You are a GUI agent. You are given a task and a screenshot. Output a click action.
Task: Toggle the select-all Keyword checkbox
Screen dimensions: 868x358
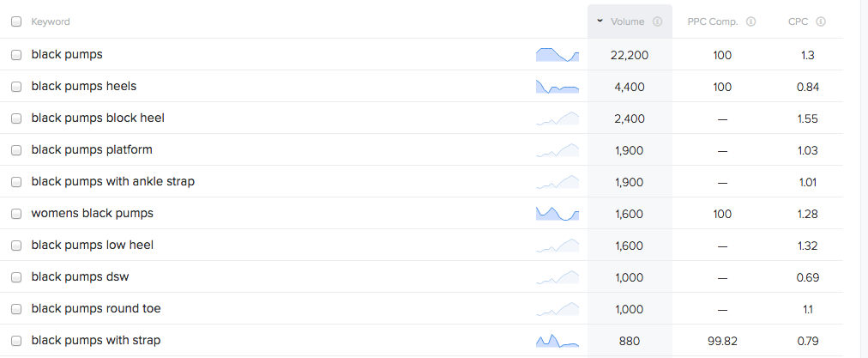16,21
